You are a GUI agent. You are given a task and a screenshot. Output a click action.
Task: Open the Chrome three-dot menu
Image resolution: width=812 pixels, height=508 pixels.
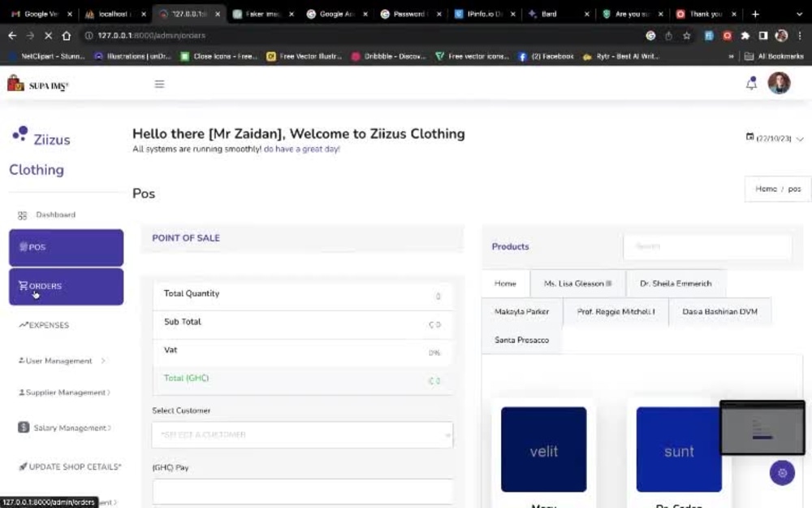click(800, 35)
